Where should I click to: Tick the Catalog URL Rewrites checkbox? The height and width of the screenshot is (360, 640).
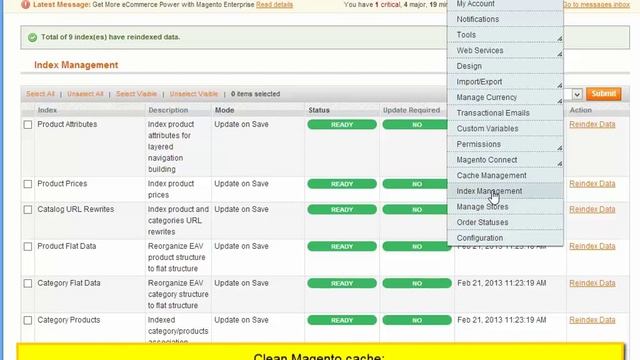pyautogui.click(x=28, y=210)
